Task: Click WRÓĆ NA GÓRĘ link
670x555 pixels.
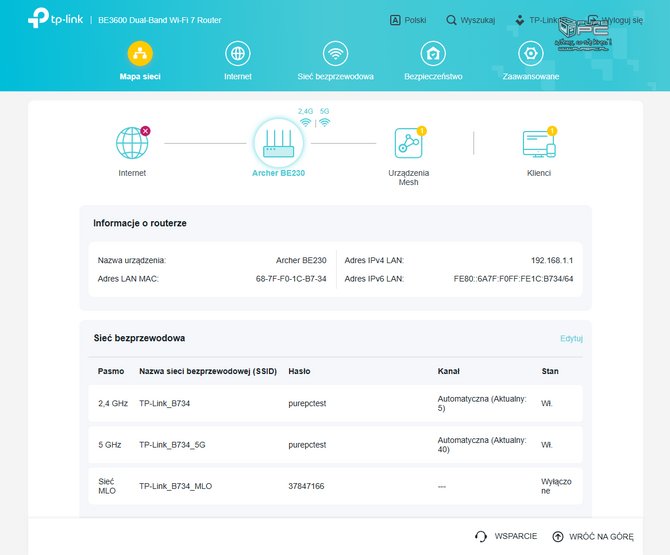Action: pos(593,536)
